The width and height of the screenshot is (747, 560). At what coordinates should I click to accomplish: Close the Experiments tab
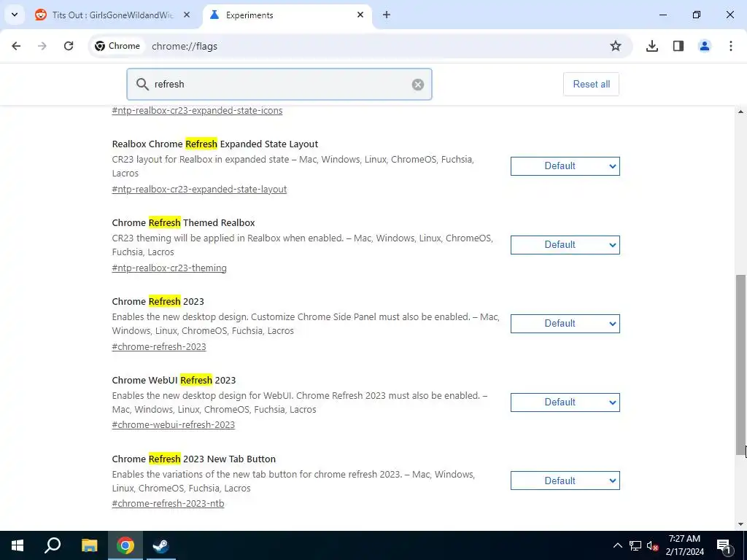[360, 15]
